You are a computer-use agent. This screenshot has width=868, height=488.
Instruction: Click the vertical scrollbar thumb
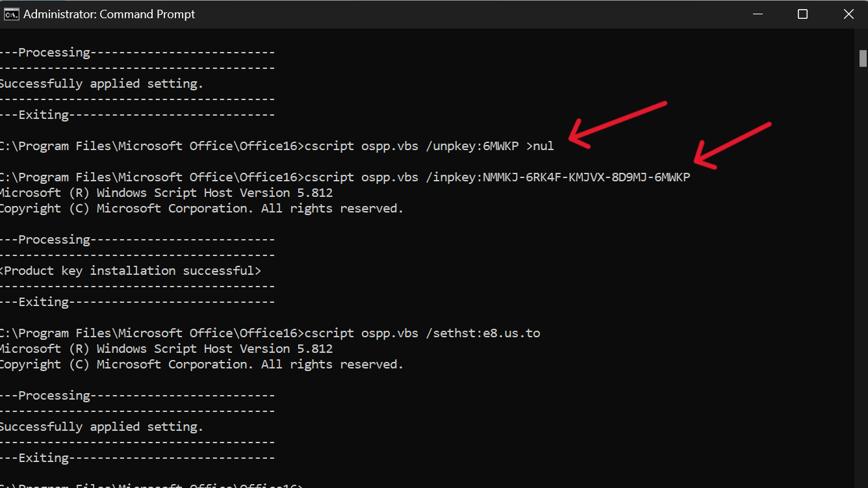tap(863, 58)
